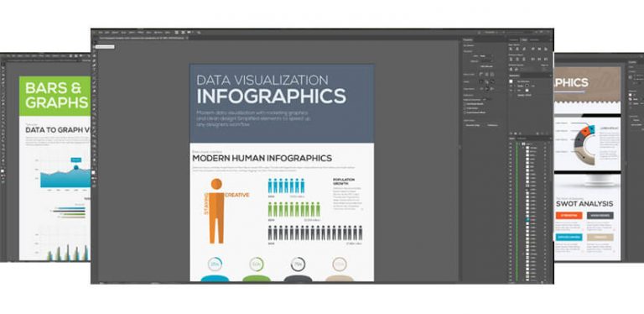This screenshot has width=644, height=314.
Task: Click Vertical Align Center icon
Action: (x=539, y=49)
